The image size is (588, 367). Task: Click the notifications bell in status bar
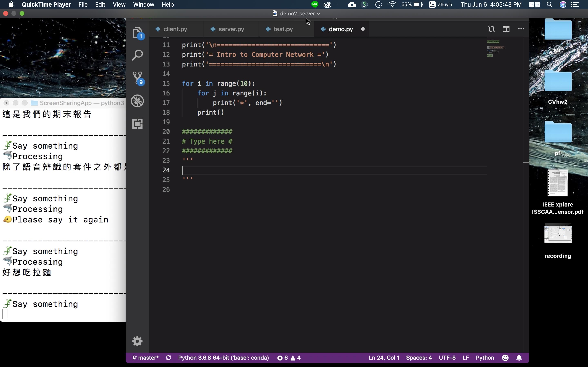point(519,358)
